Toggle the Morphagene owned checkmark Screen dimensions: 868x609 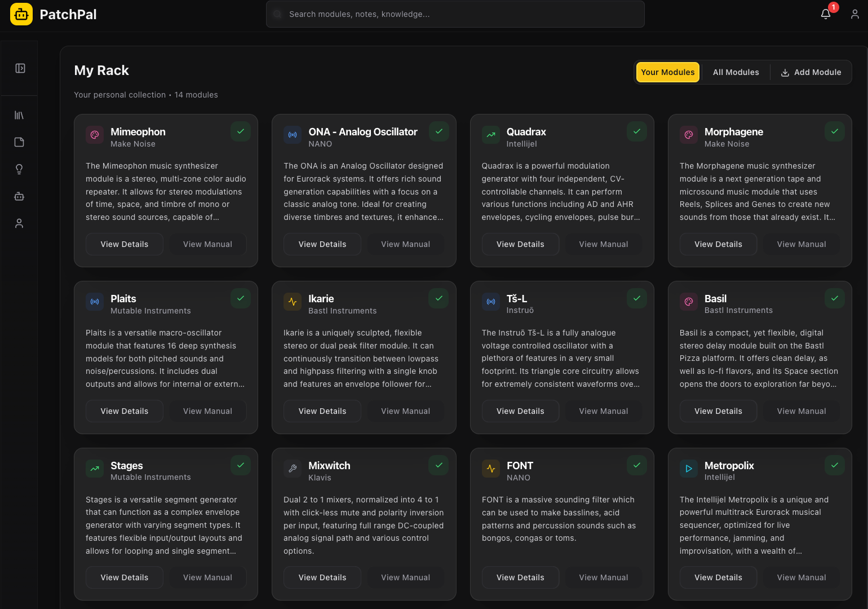835,131
